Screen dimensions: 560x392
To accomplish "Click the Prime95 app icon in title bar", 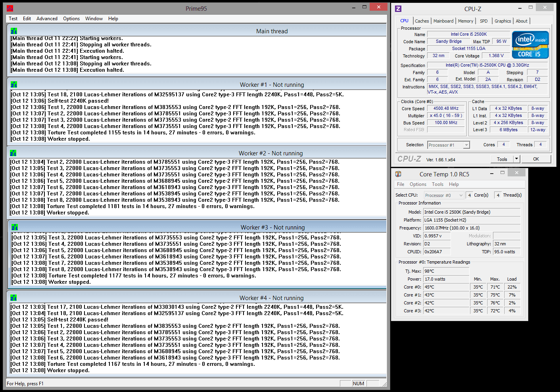I will pos(10,8).
